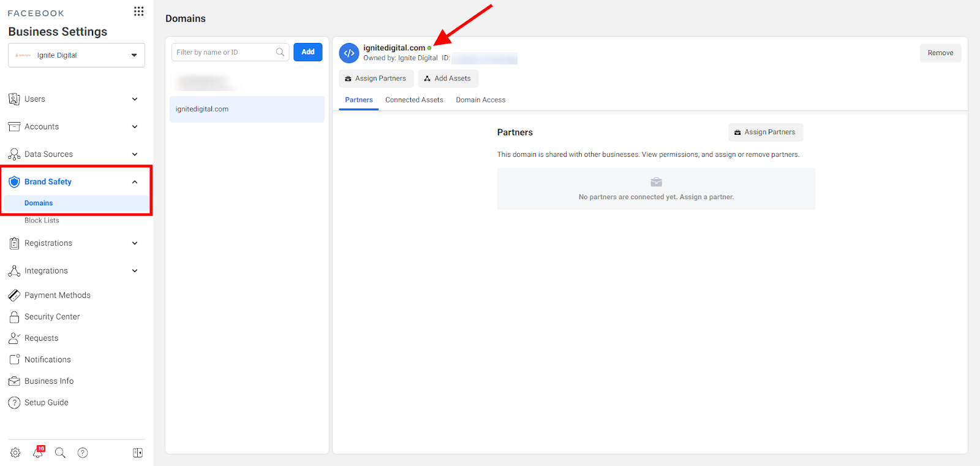The width and height of the screenshot is (980, 466).
Task: Expand the Data Sources section chevron
Action: point(135,155)
